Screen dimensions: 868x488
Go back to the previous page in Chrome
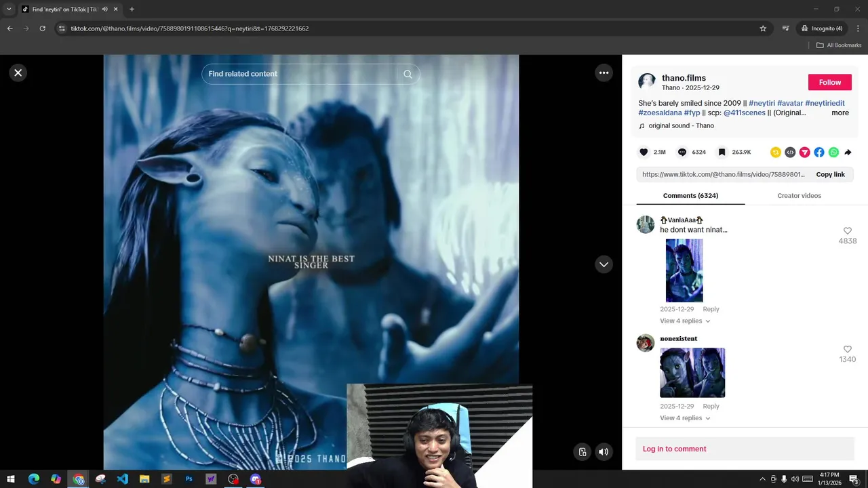9,28
